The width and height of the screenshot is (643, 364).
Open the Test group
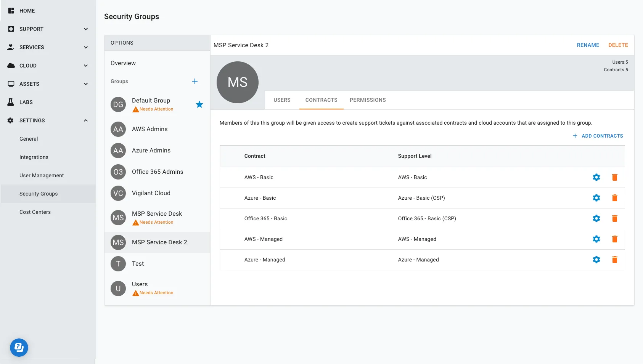click(x=157, y=264)
